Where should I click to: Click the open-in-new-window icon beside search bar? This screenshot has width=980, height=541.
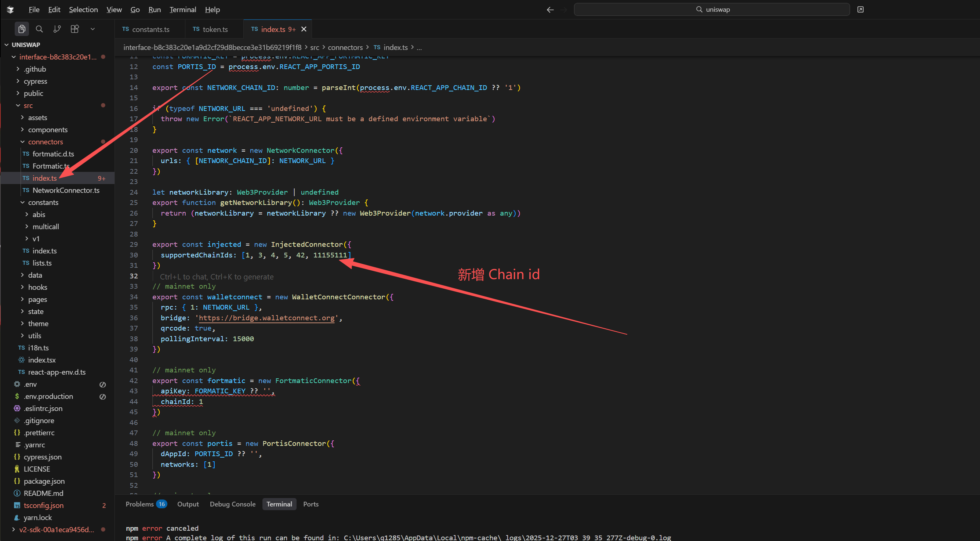point(860,10)
